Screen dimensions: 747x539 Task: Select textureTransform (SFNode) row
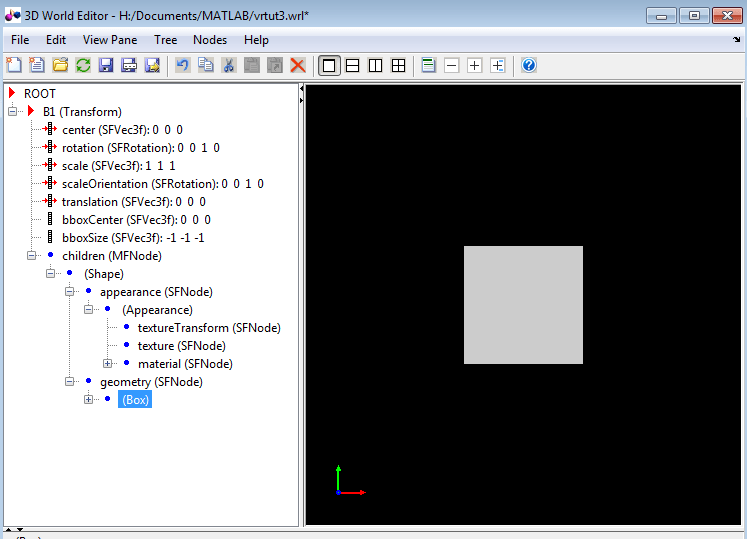(x=209, y=328)
